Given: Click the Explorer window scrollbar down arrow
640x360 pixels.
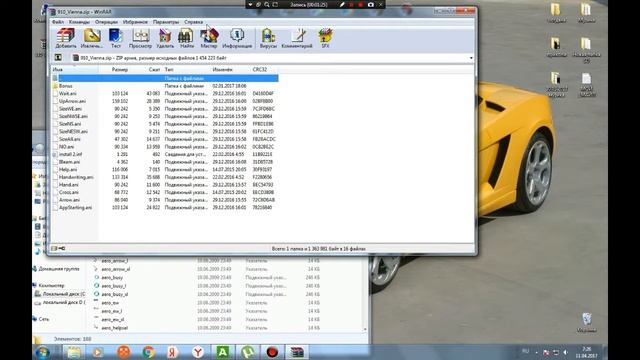Looking at the screenshot, I should tap(365, 329).
